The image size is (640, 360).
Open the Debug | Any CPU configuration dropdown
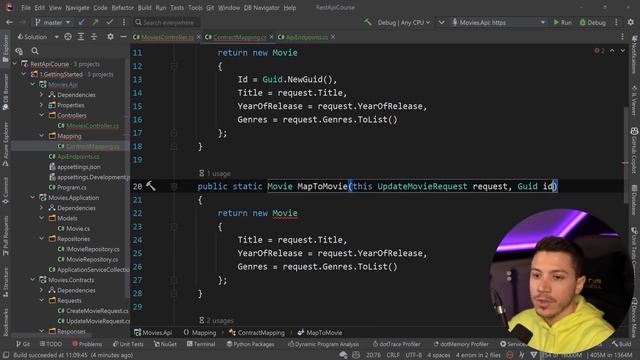(403, 22)
